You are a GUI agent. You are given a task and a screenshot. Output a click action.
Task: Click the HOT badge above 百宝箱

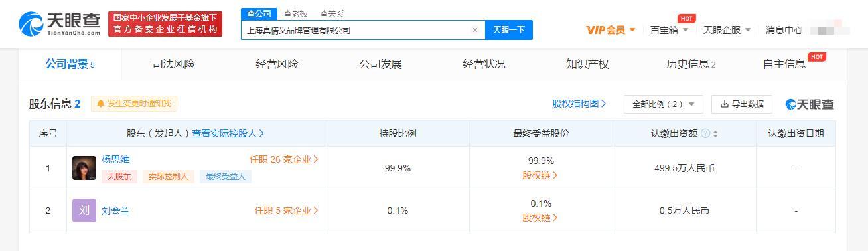click(x=686, y=19)
